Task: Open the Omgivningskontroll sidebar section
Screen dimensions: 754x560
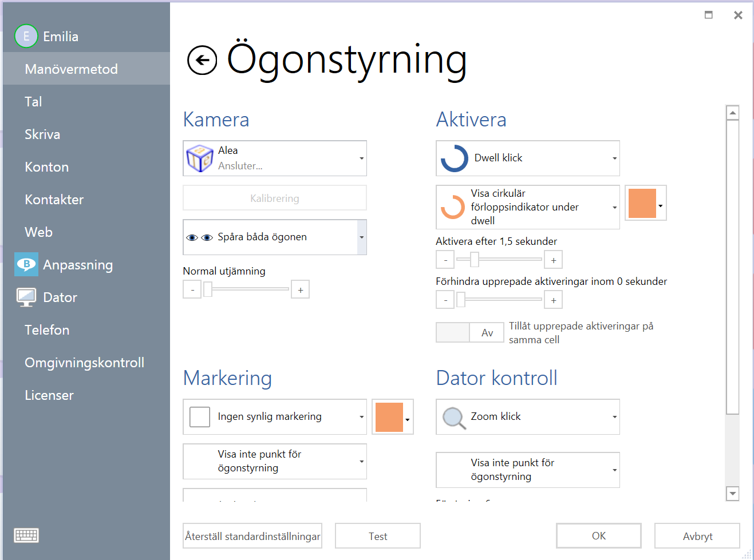Action: point(86,362)
